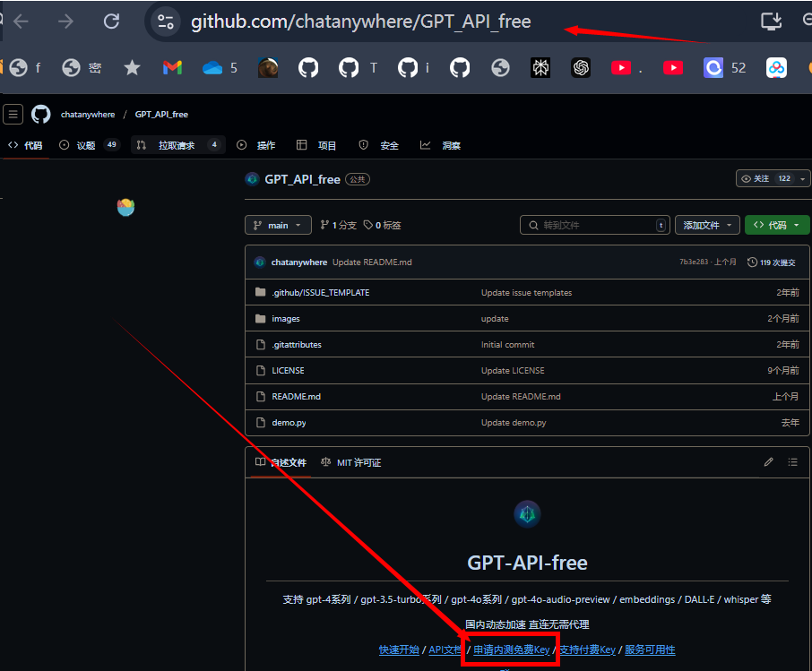
Task: View the 1 分支 branches link
Action: pyautogui.click(x=338, y=225)
